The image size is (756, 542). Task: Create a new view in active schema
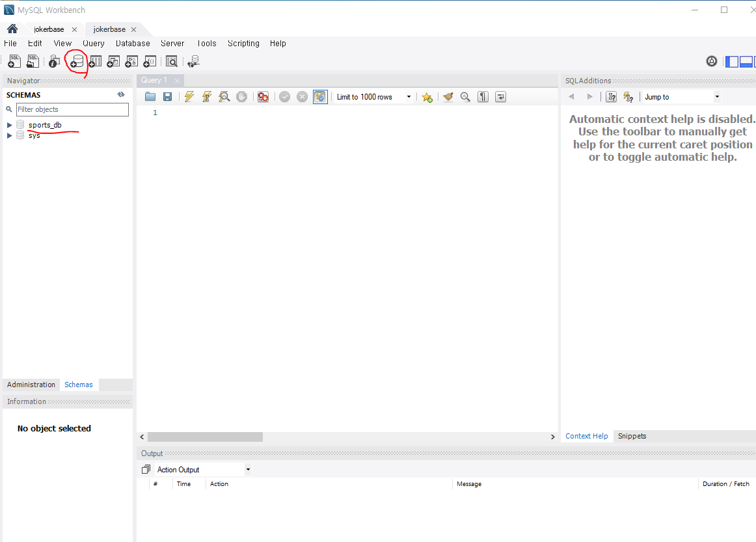pos(113,61)
